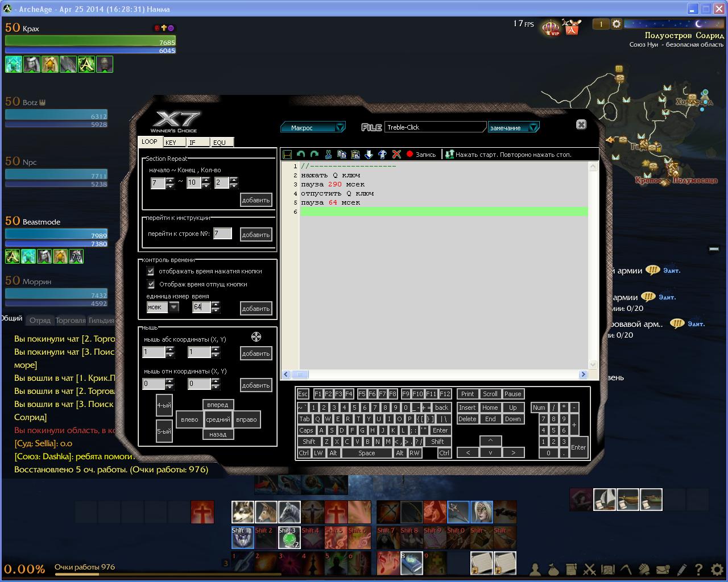Viewport: 728px width, 582px height.
Task: Click macro line 'пауза 290 мсек'
Action: pos(333,184)
